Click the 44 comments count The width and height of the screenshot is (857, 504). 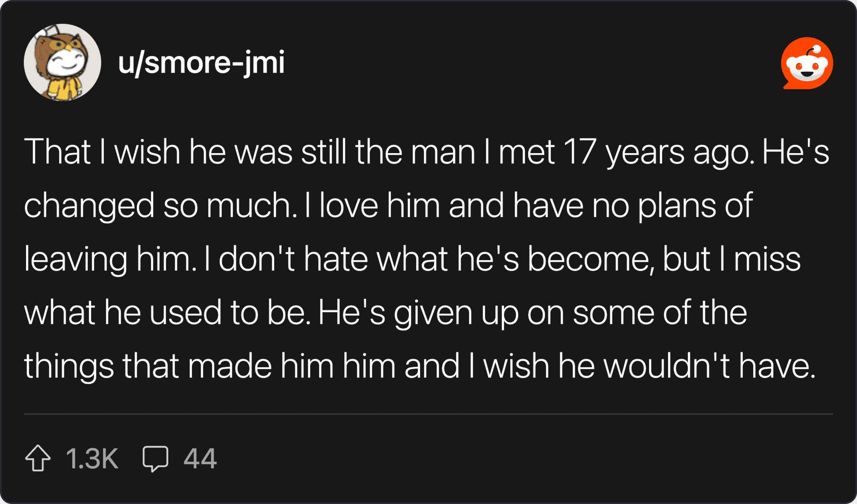pos(200,458)
